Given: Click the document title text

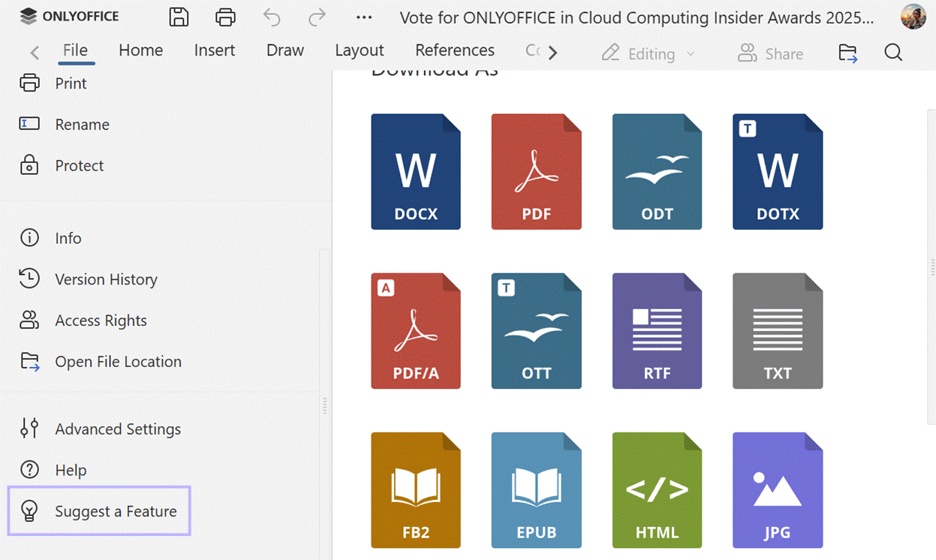Looking at the screenshot, I should point(637,18).
